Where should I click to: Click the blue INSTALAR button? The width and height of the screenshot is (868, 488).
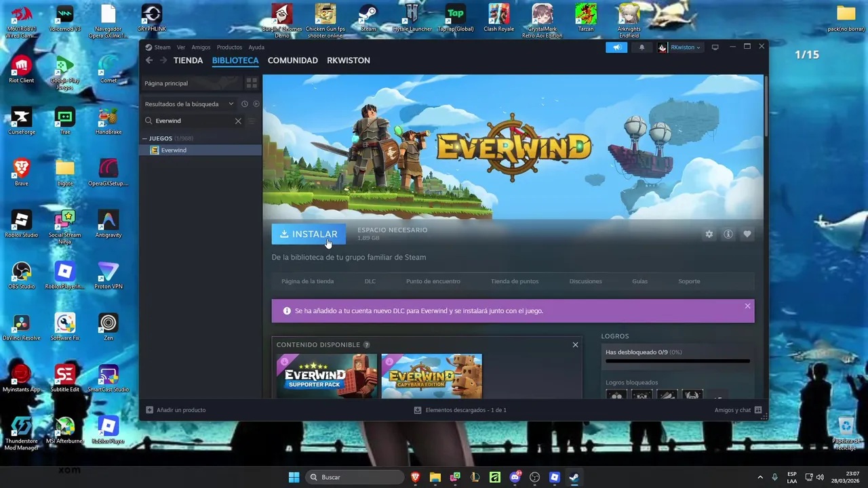pos(309,234)
